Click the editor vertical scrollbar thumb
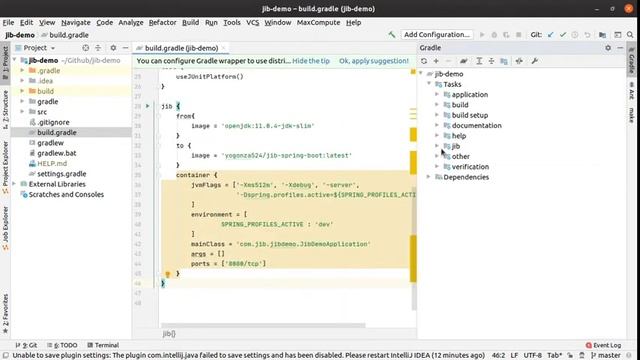The height and width of the screenshot is (360, 640). [x=414, y=248]
